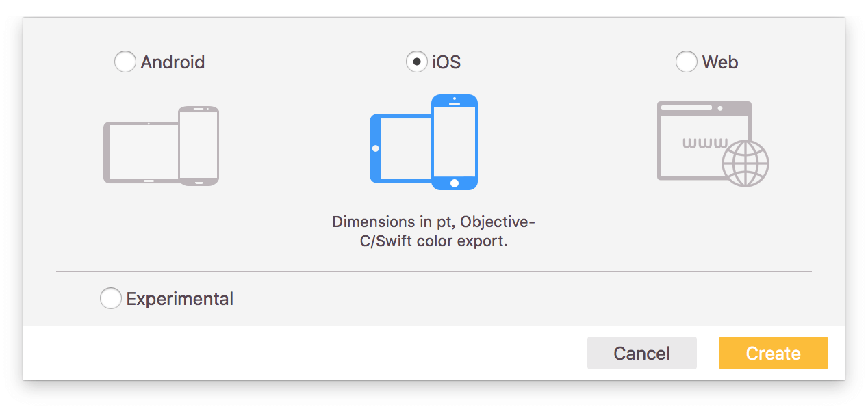Click the Web label text
The image size is (868, 409).
(720, 62)
